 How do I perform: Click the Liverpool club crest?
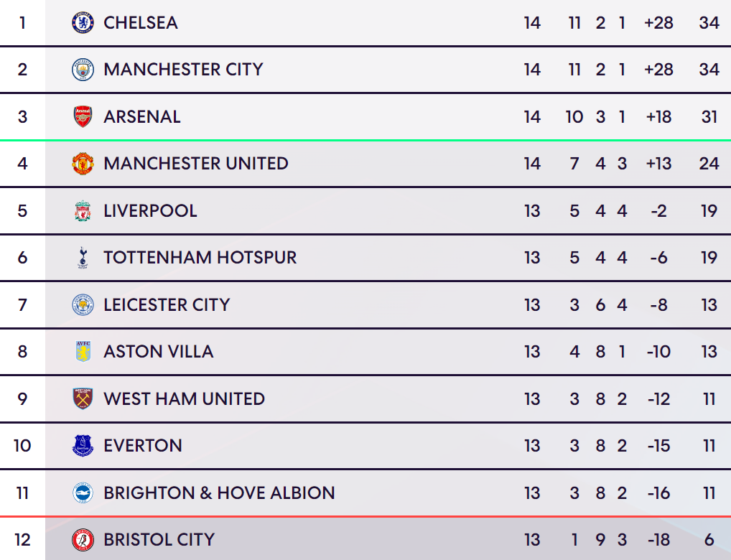tap(83, 211)
